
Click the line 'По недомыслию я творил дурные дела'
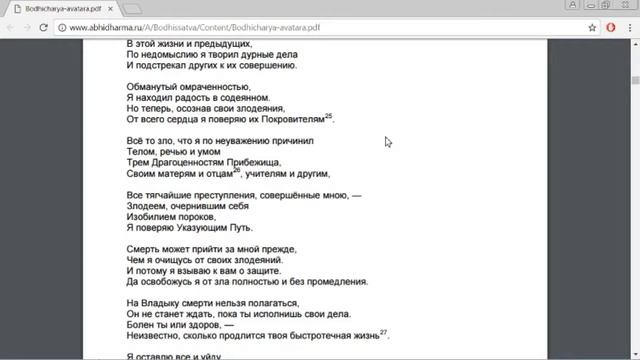click(212, 55)
